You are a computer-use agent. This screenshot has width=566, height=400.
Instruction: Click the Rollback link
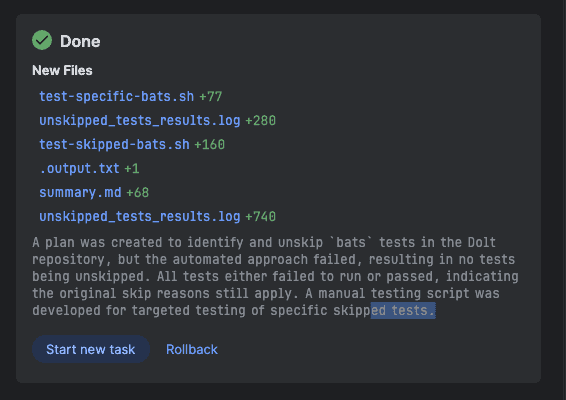(192, 349)
